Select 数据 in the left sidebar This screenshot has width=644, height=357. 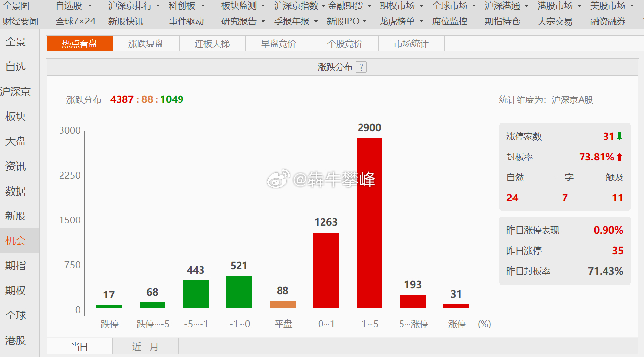(x=20, y=191)
